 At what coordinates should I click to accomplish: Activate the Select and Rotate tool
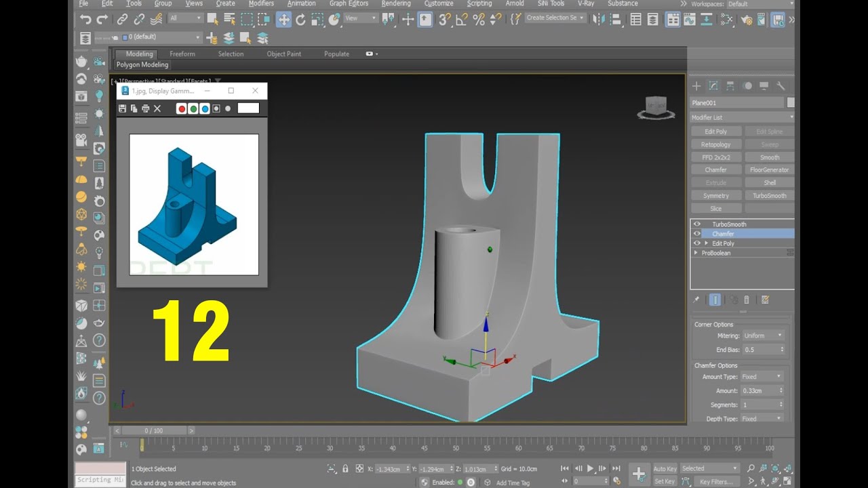coord(300,20)
